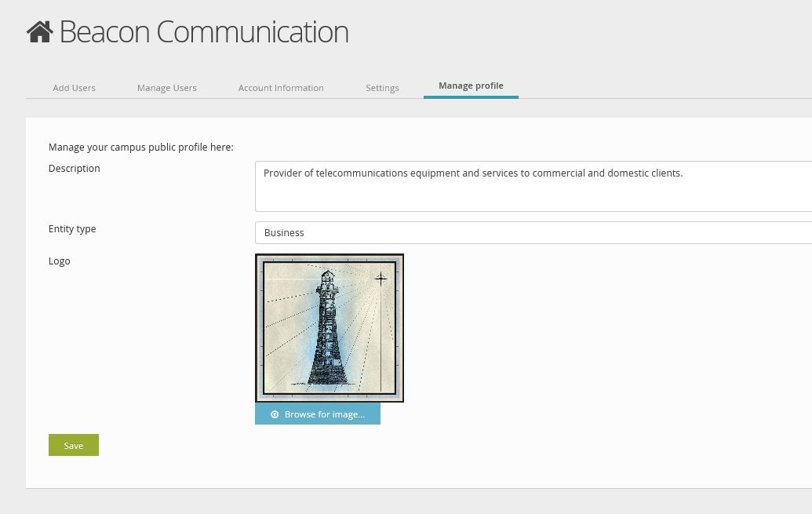Click the Description field label

click(x=74, y=169)
